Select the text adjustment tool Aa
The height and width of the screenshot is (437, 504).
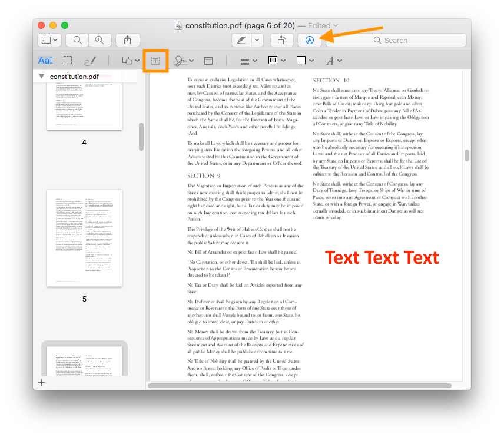click(x=46, y=60)
